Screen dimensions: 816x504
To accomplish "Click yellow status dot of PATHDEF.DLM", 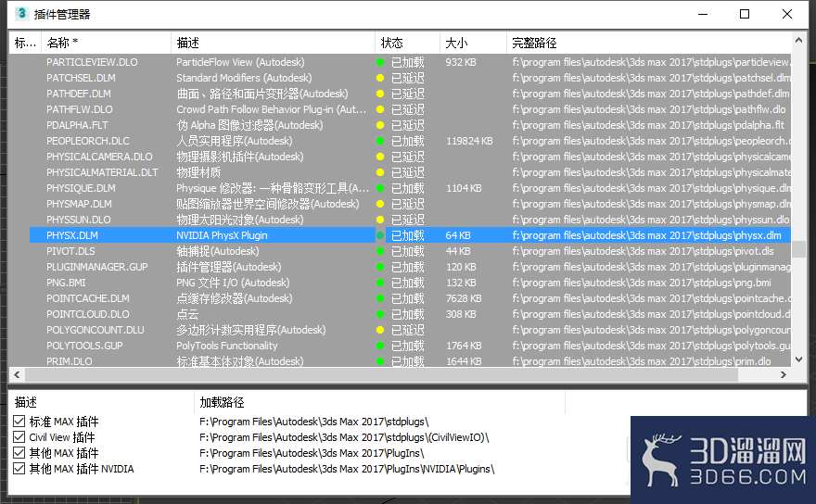I will point(380,94).
